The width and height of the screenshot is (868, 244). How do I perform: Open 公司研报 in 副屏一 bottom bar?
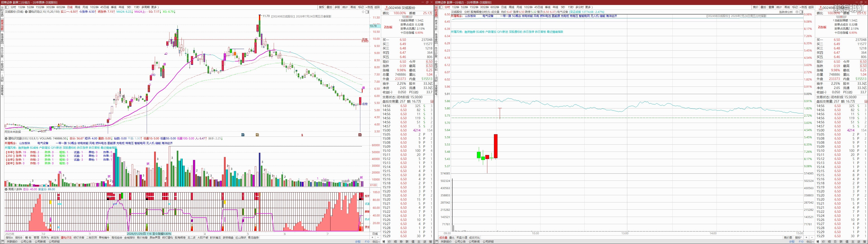488,242
